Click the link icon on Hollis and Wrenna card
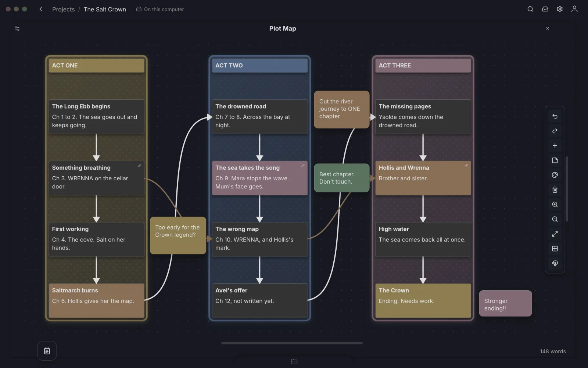 (x=466, y=166)
